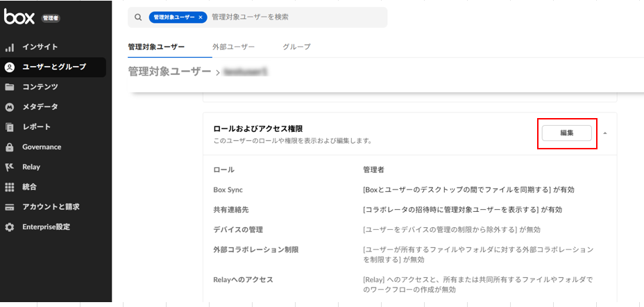Click the Enterprise Settings gear icon
Screen dimensions: 644x307
pyautogui.click(x=10, y=227)
